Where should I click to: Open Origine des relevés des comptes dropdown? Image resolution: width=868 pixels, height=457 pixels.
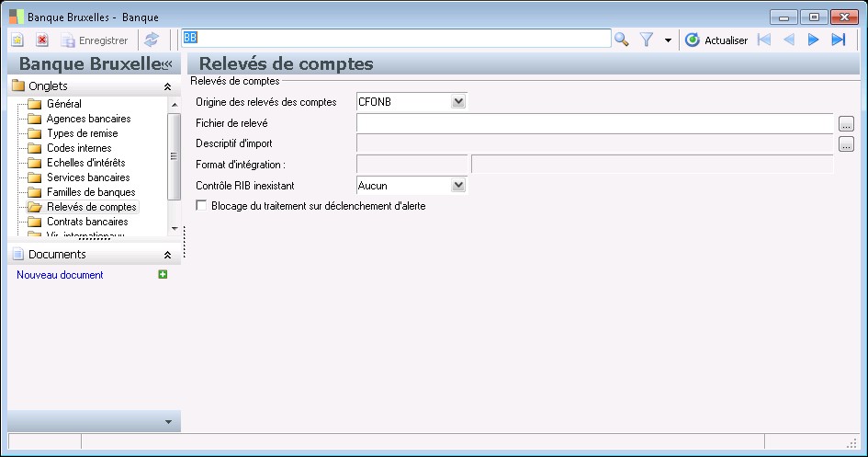coord(458,101)
